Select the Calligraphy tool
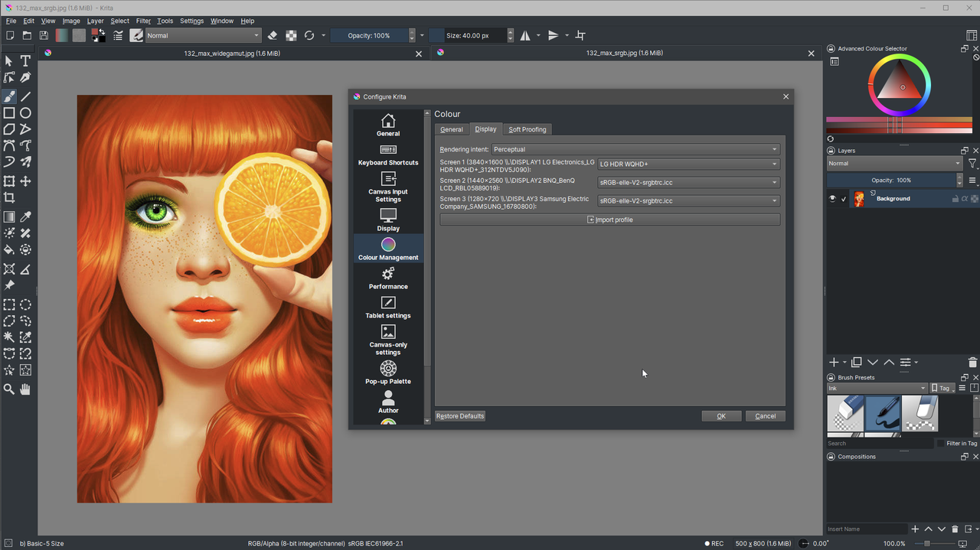Viewport: 980px width, 550px height. click(25, 77)
